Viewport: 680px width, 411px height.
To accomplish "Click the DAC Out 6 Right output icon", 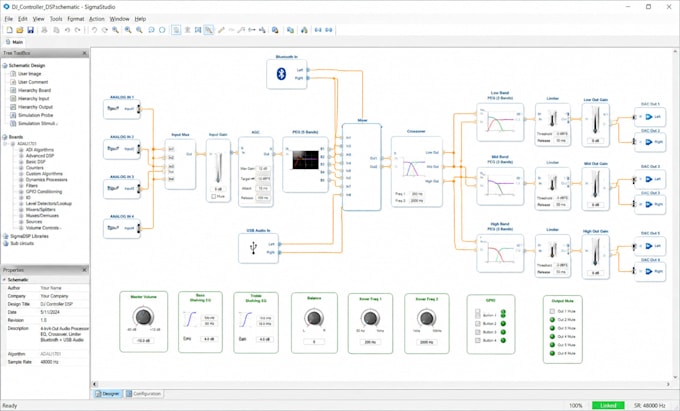I will click(x=649, y=271).
